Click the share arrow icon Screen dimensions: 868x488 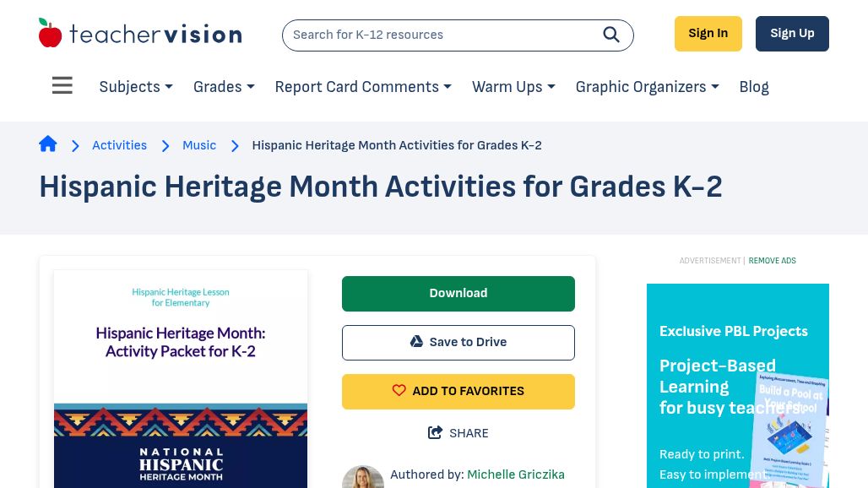point(436,433)
